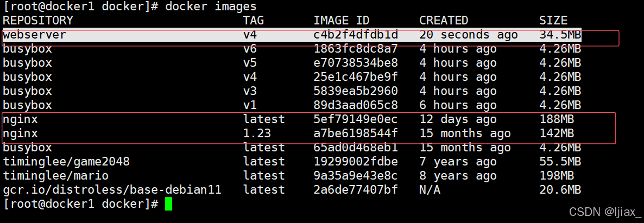Image resolution: width=644 pixels, height=223 pixels.
Task: Click the N/A created value
Action: [430, 189]
